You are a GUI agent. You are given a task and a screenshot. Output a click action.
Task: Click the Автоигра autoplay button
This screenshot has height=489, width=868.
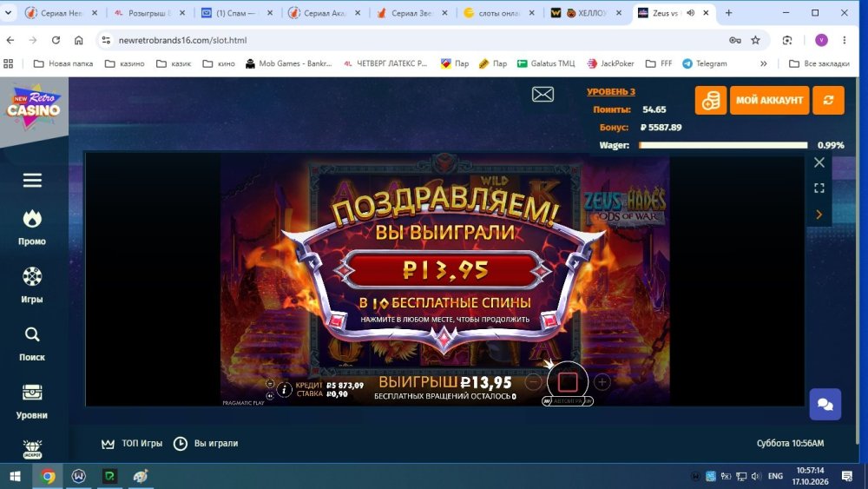[568, 401]
